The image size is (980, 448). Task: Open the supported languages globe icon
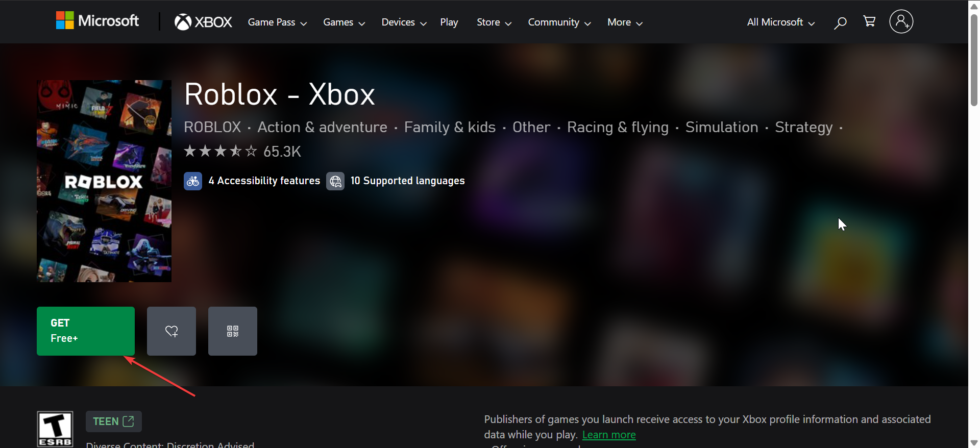335,181
